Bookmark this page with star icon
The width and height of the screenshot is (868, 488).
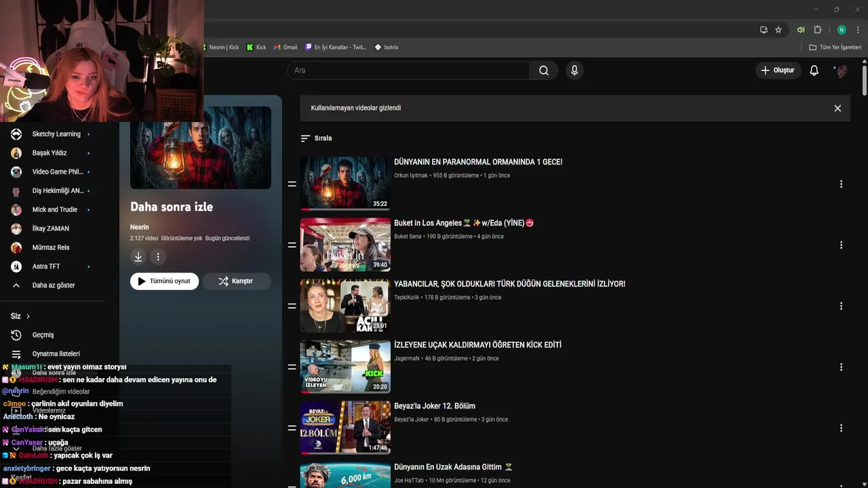[778, 30]
